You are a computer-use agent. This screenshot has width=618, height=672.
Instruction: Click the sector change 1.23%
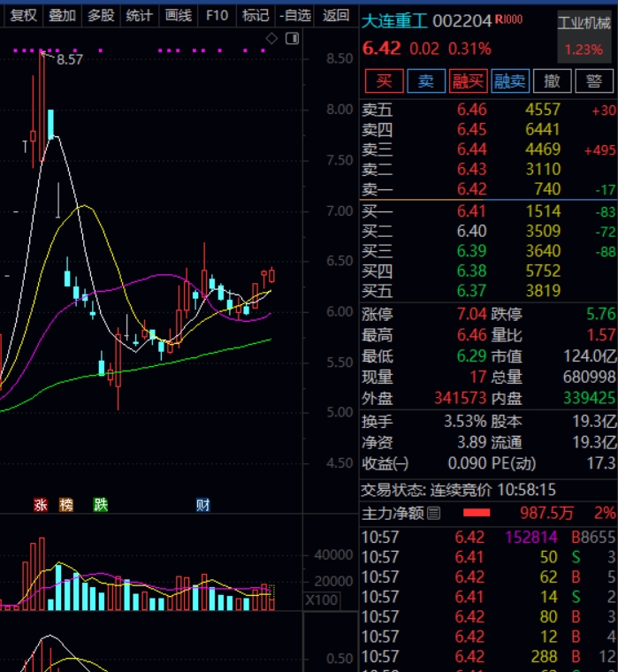584,50
